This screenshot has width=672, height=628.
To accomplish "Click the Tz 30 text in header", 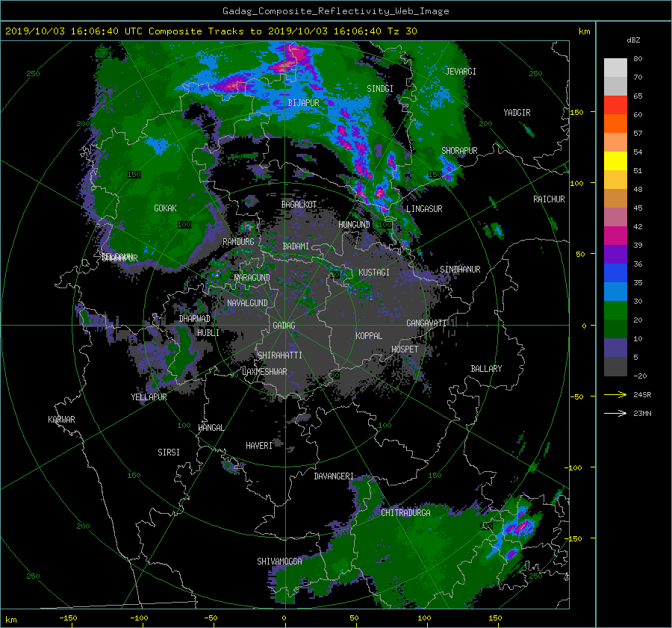I will 402,31.
